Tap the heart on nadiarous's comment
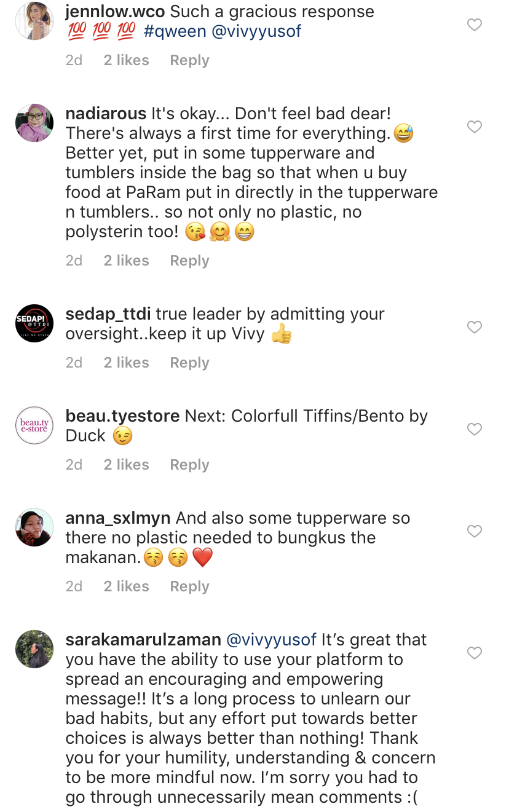The image size is (509, 812). tap(474, 127)
